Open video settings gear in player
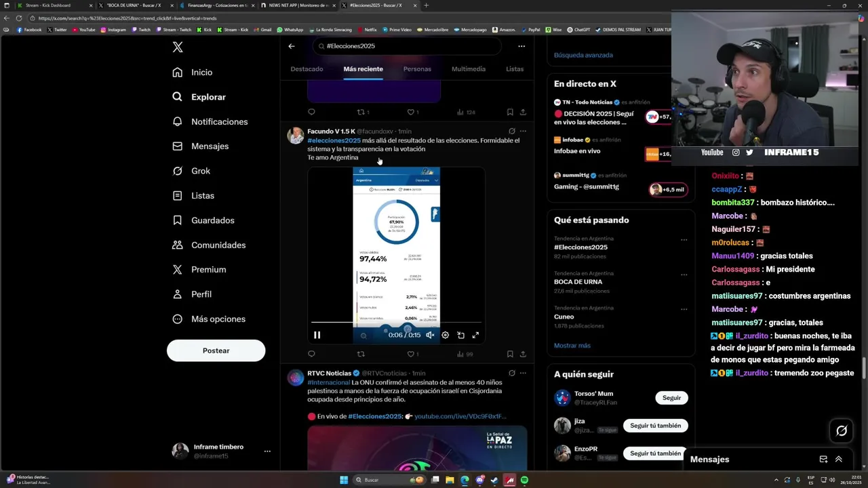Viewport: 868px width, 488px height. tap(446, 335)
